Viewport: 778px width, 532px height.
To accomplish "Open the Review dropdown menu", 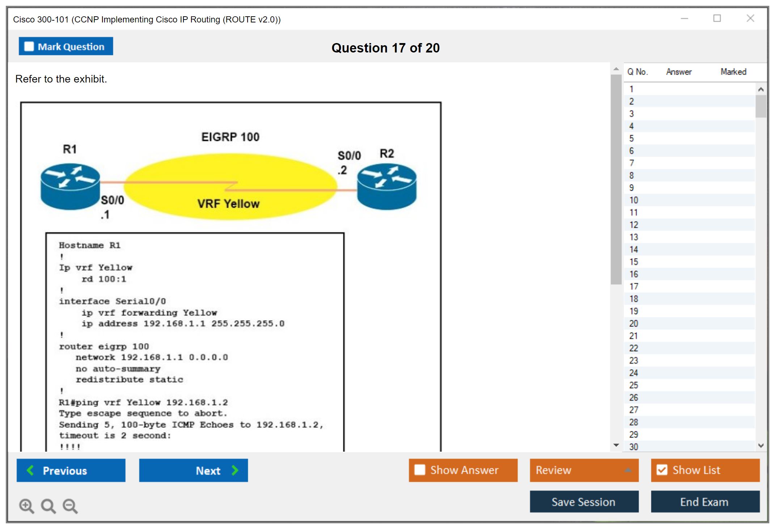I will [x=584, y=470].
